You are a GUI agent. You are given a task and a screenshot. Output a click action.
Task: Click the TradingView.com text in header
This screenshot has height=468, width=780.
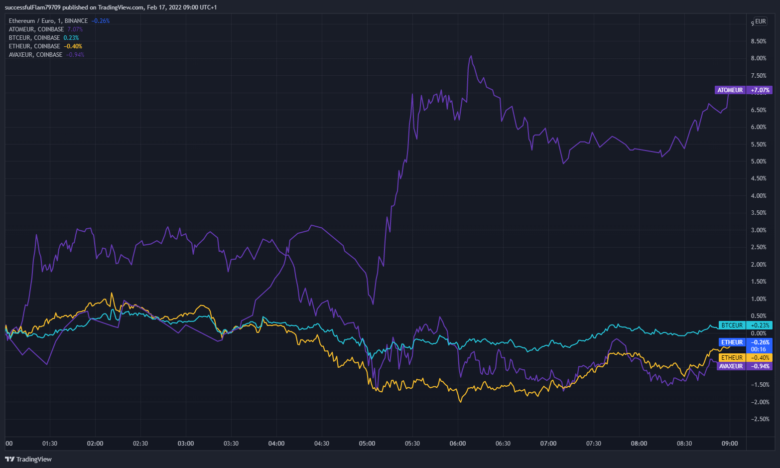click(133, 6)
